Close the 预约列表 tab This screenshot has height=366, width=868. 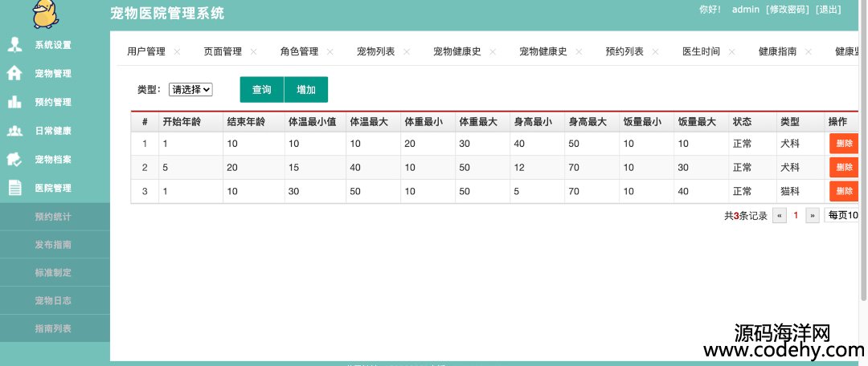pos(656,51)
